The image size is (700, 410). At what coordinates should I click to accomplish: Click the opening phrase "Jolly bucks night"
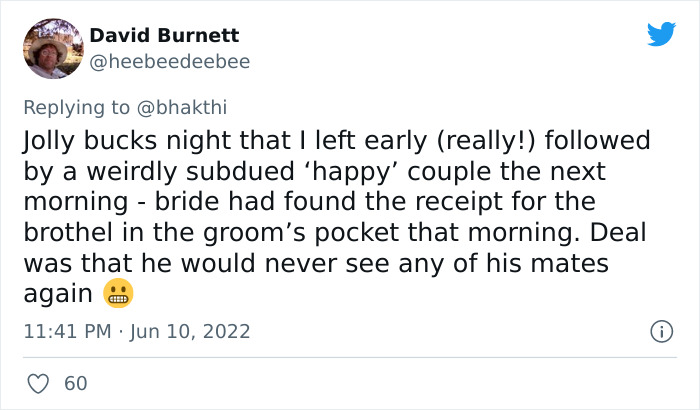pos(111,139)
